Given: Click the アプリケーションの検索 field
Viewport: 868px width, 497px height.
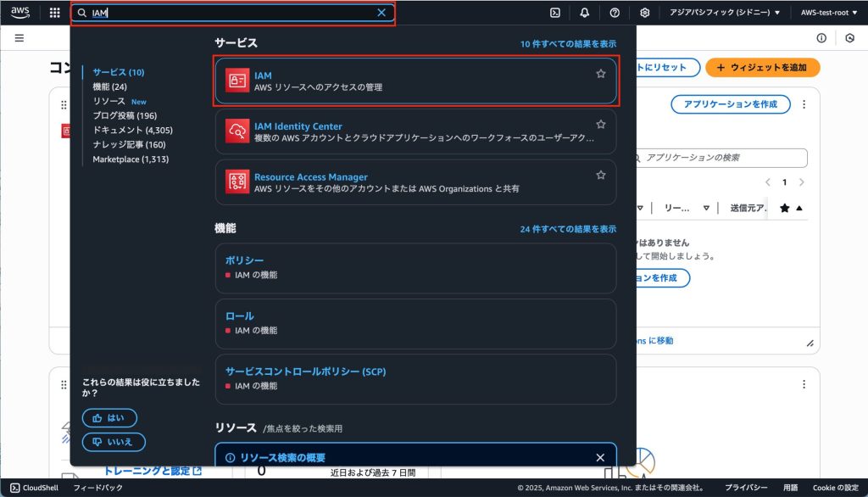Looking at the screenshot, I should 721,158.
